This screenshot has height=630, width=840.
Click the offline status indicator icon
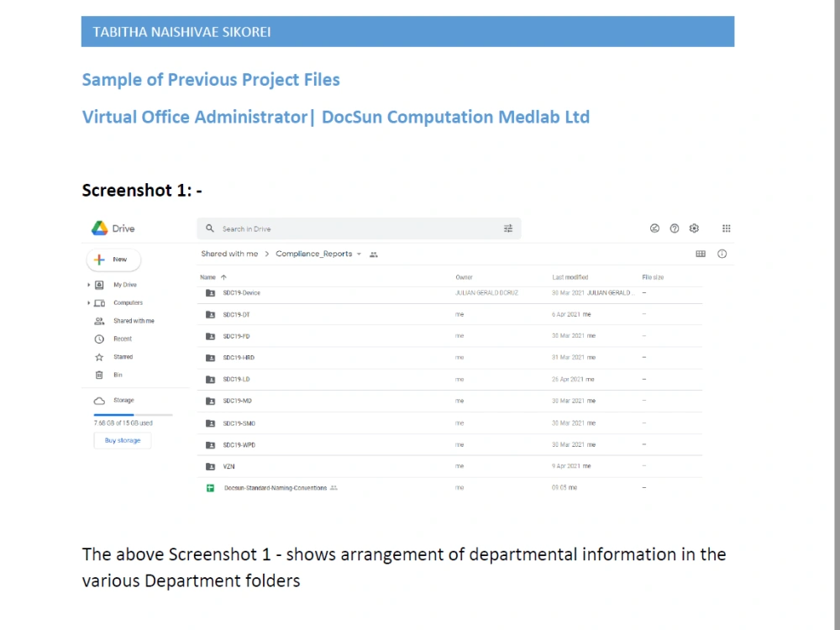tap(654, 228)
